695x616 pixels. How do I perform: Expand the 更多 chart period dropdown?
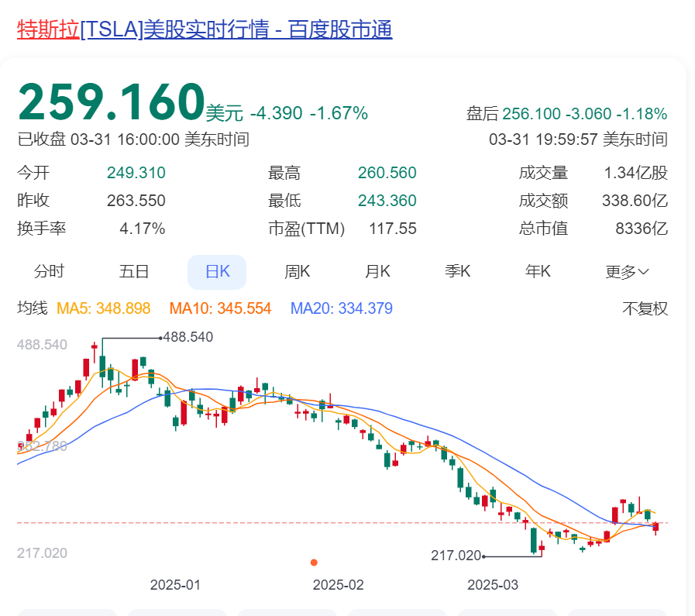point(627,272)
